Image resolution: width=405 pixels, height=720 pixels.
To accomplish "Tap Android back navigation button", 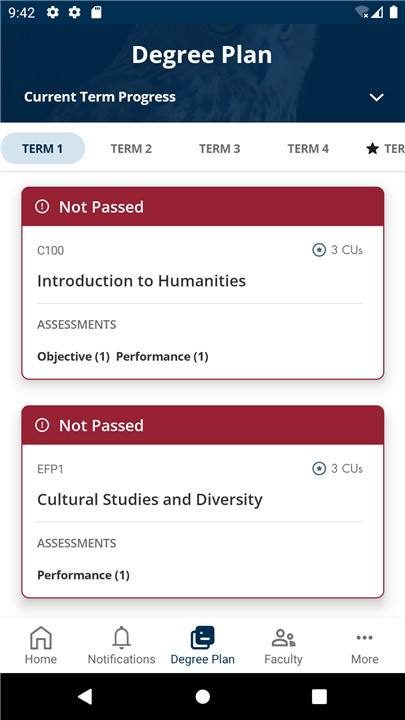I will 85,697.
